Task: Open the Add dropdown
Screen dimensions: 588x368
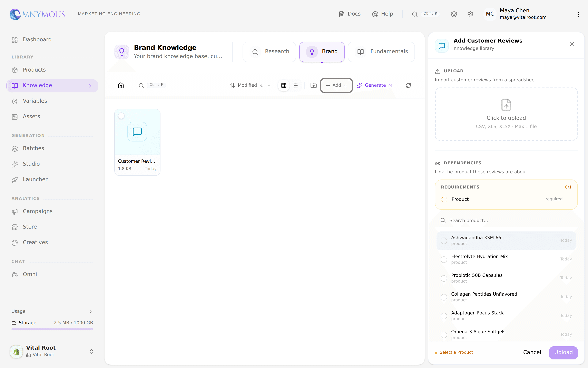Action: click(x=336, y=85)
